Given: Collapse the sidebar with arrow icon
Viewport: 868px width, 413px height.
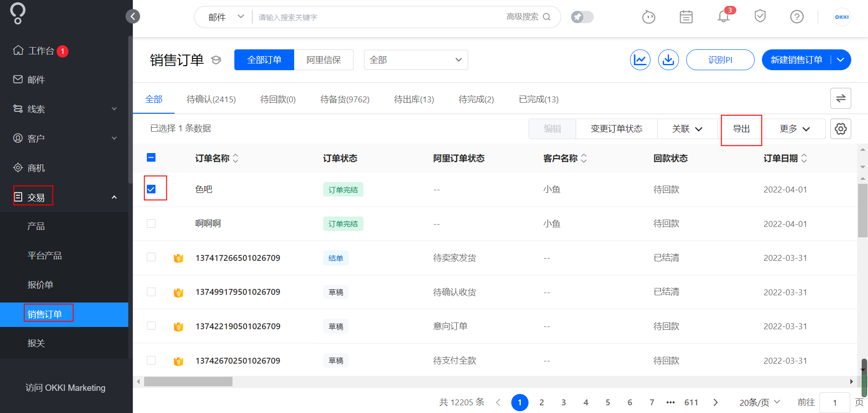Looking at the screenshot, I should click(133, 17).
